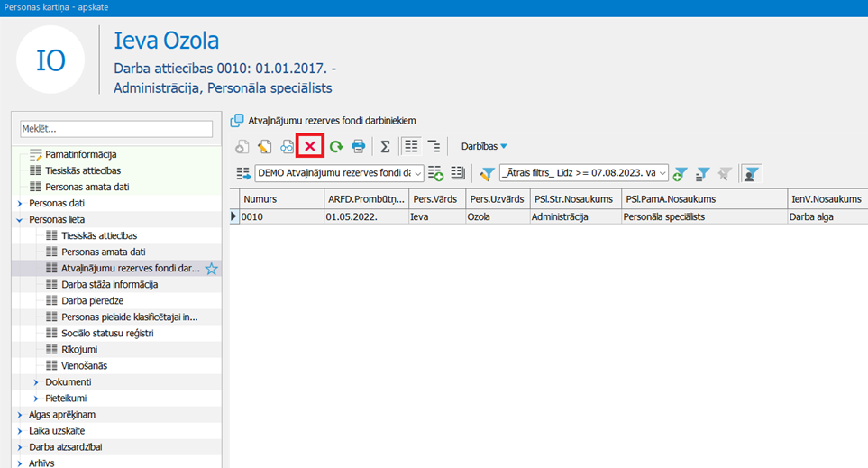The width and height of the screenshot is (868, 468).
Task: Click the add new record icon
Action: pos(242,147)
